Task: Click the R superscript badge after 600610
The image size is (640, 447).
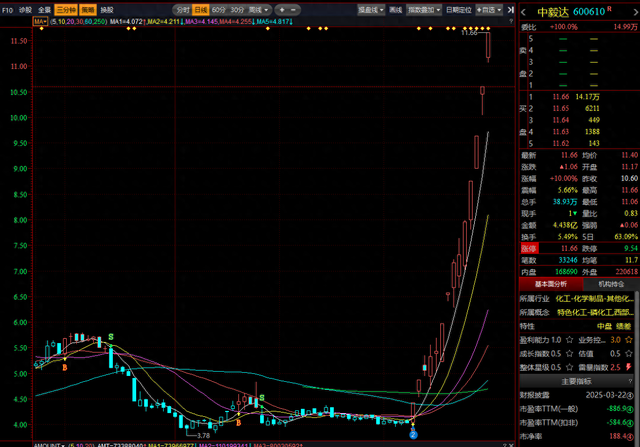Action: tap(609, 9)
